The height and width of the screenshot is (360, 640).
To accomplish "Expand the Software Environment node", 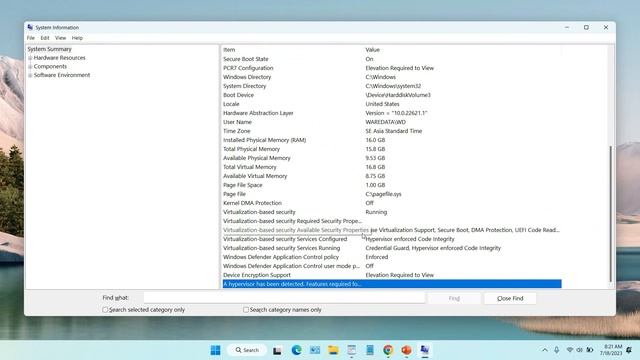I will pyautogui.click(x=30, y=76).
